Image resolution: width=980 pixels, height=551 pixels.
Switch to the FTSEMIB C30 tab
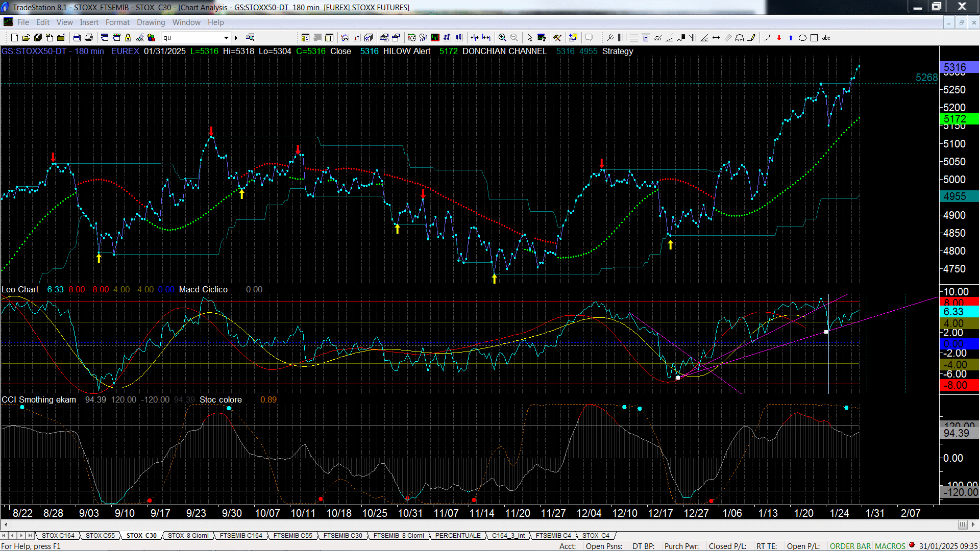click(342, 536)
